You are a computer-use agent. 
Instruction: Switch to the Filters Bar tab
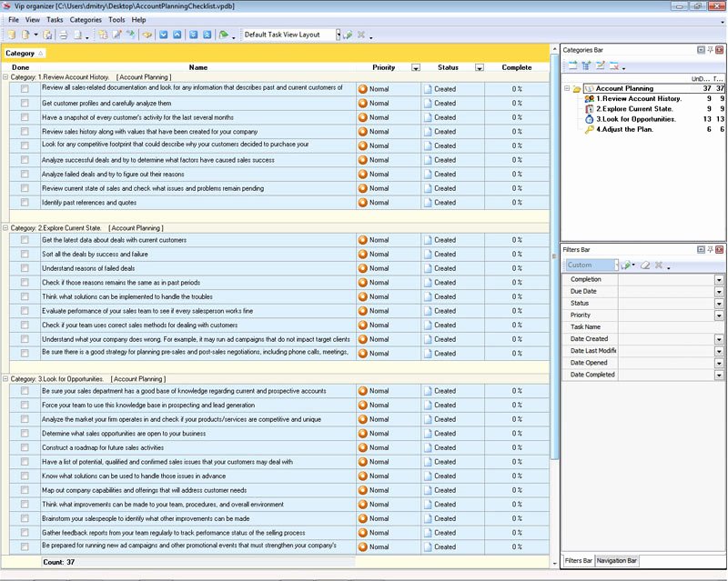[x=578, y=561]
